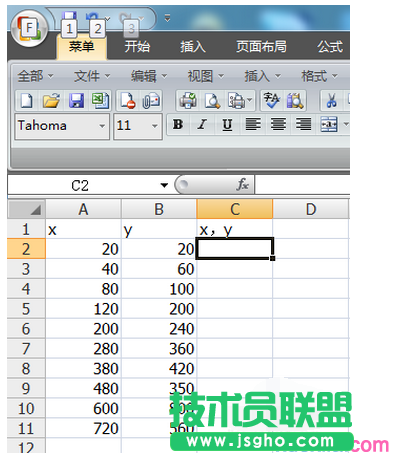397x457 pixels.
Task: Open the 全部 menu dropdown
Action: [x=35, y=76]
